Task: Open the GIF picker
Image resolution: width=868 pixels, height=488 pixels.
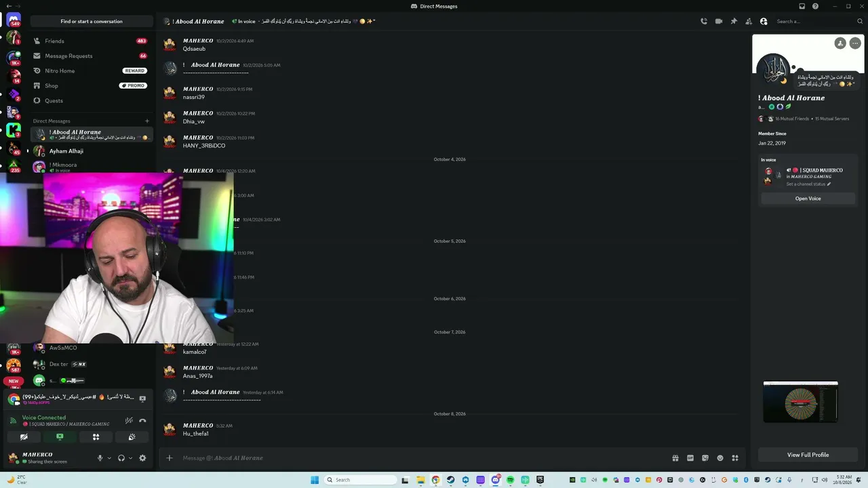Action: click(x=690, y=458)
